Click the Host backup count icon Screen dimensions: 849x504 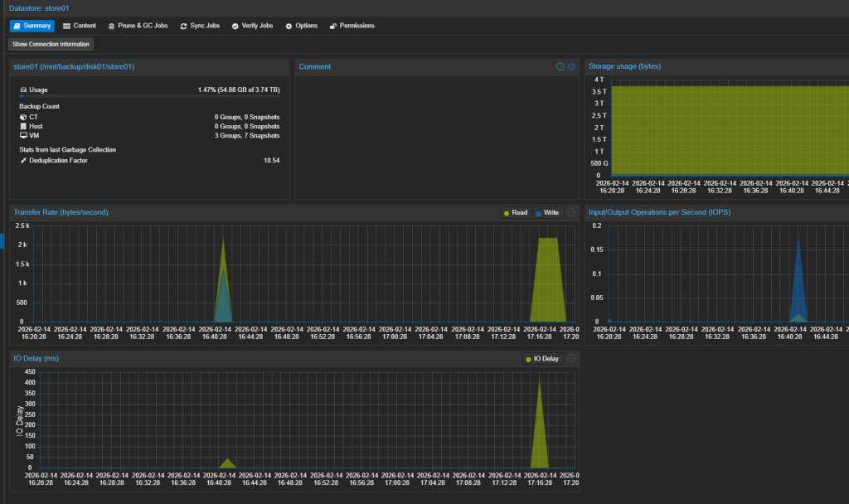(x=23, y=126)
